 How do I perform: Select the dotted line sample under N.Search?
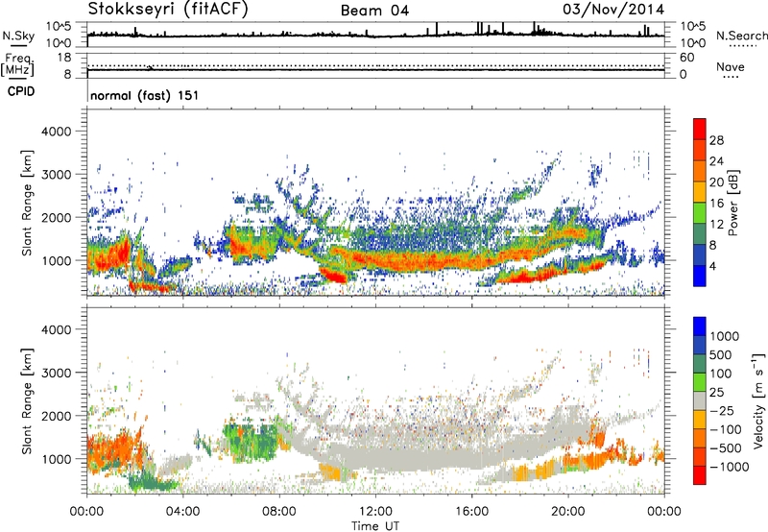coord(742,46)
